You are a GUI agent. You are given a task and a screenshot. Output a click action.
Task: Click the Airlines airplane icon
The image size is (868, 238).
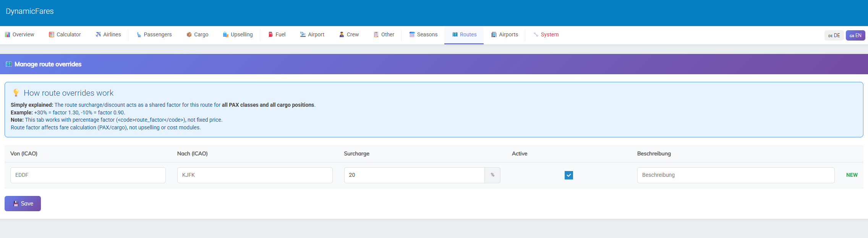98,34
